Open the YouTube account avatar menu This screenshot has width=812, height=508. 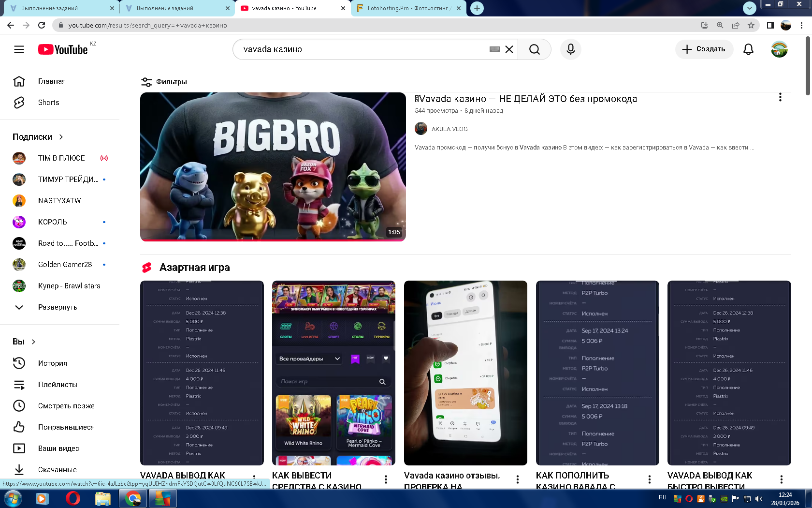(x=779, y=49)
